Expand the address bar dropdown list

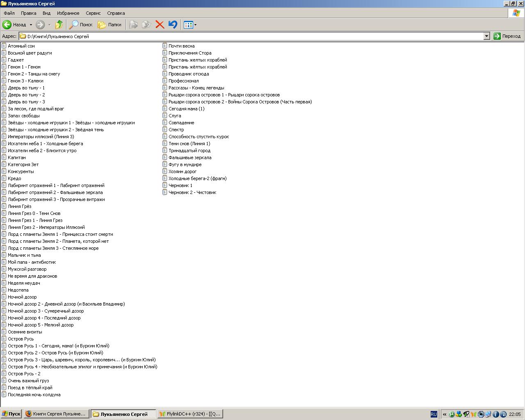tap(486, 36)
